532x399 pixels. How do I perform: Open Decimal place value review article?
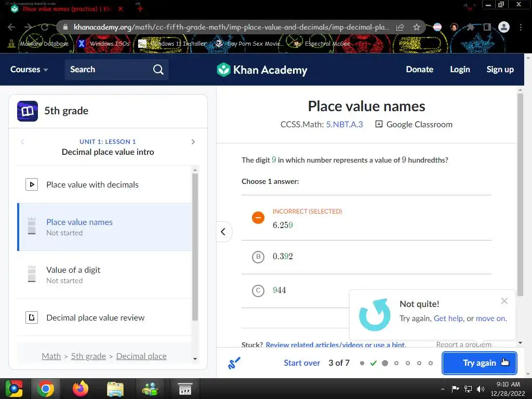click(104, 317)
